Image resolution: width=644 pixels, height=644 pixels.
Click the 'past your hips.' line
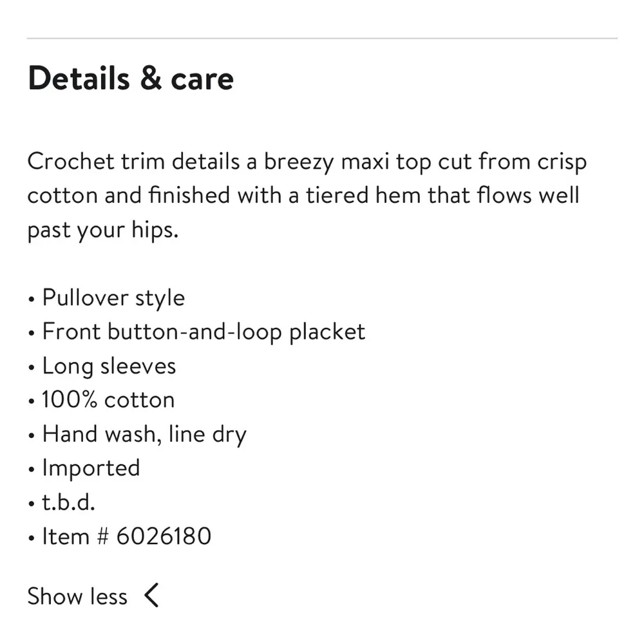click(102, 230)
